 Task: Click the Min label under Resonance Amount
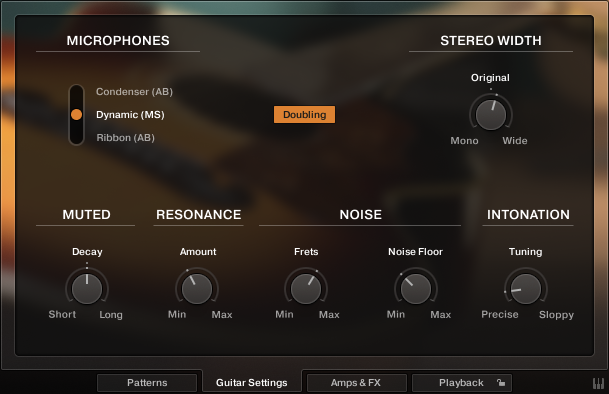177,314
